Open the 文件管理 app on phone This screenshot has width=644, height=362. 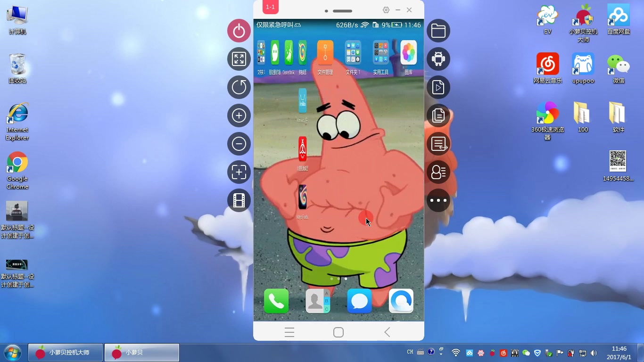click(x=325, y=57)
